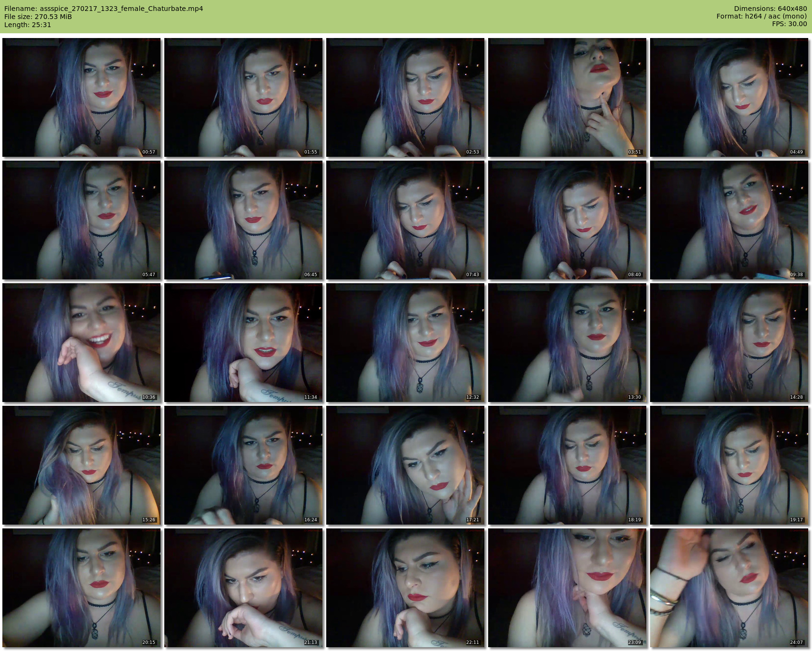Image resolution: width=812 pixels, height=651 pixels.
Task: Select the thumbnail labeled 04:49
Action: pos(729,97)
